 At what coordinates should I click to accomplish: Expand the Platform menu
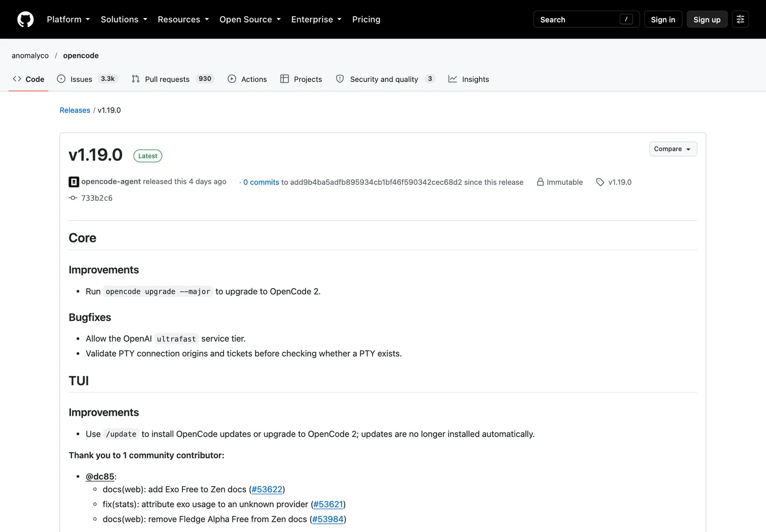coord(68,19)
